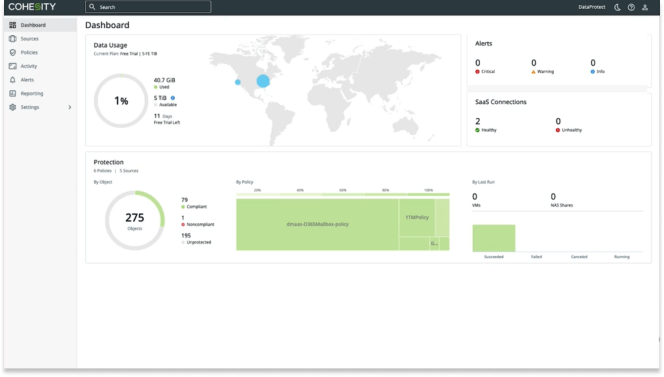Go to the Sources menu item
This screenshot has height=377, width=664.
40,39
